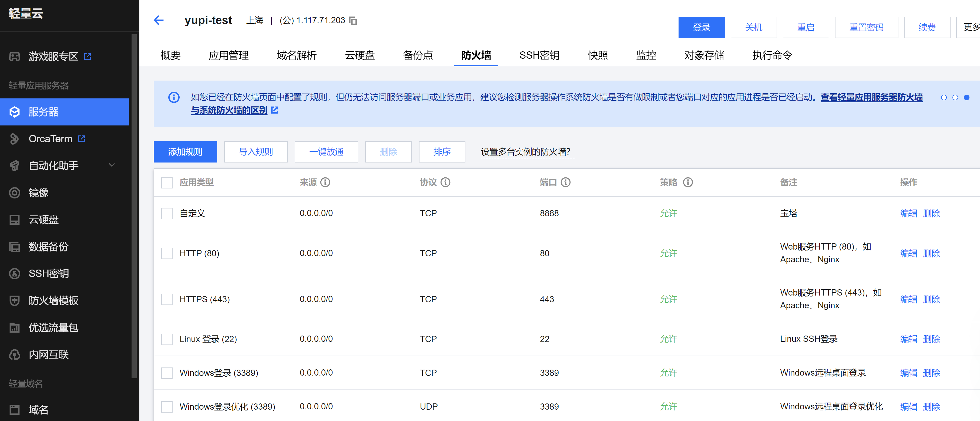The width and height of the screenshot is (980, 421).
Task: Click the sidebar vertical scrollbar
Action: [x=133, y=205]
